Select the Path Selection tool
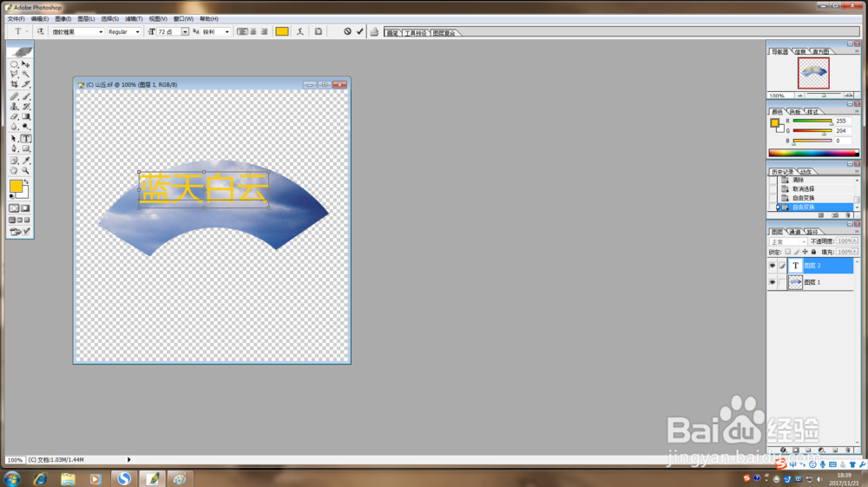The image size is (868, 487). point(15,138)
